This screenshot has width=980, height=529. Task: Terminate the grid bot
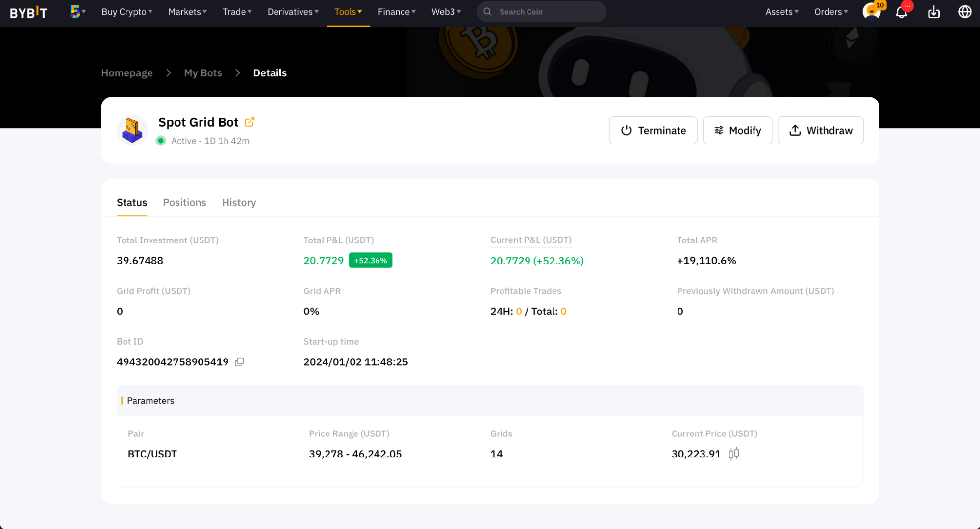pos(653,130)
